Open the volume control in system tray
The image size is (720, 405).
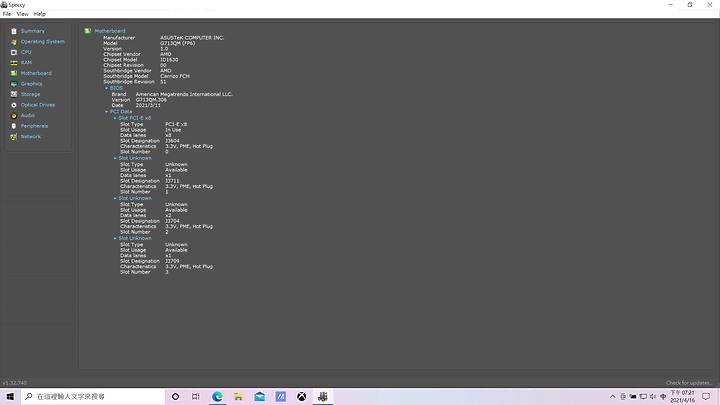[653, 396]
